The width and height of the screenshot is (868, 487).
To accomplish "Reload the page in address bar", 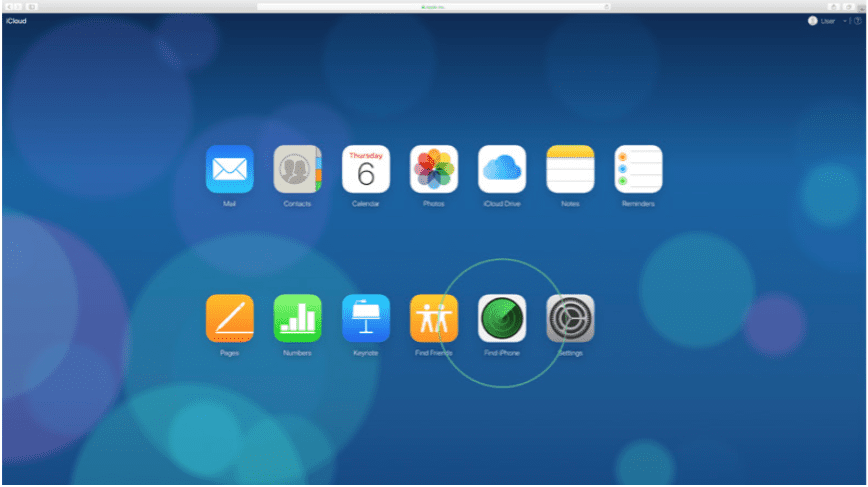I will 606,6.
